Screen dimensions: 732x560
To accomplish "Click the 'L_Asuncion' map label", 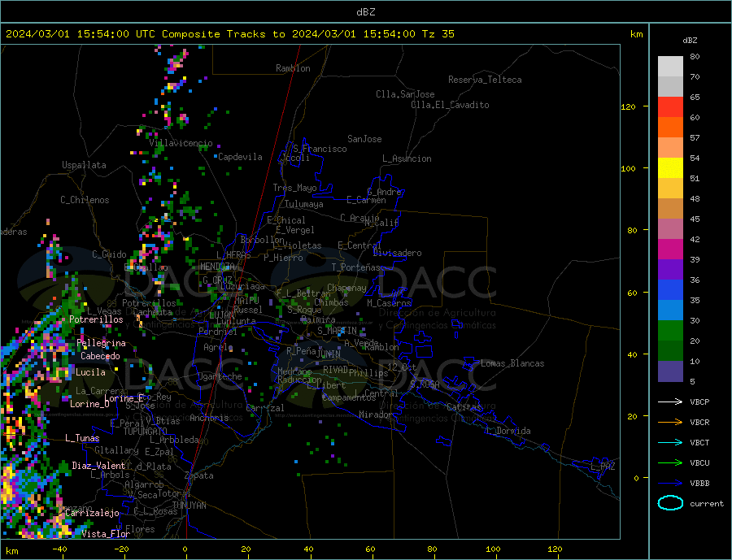I will 407,158.
